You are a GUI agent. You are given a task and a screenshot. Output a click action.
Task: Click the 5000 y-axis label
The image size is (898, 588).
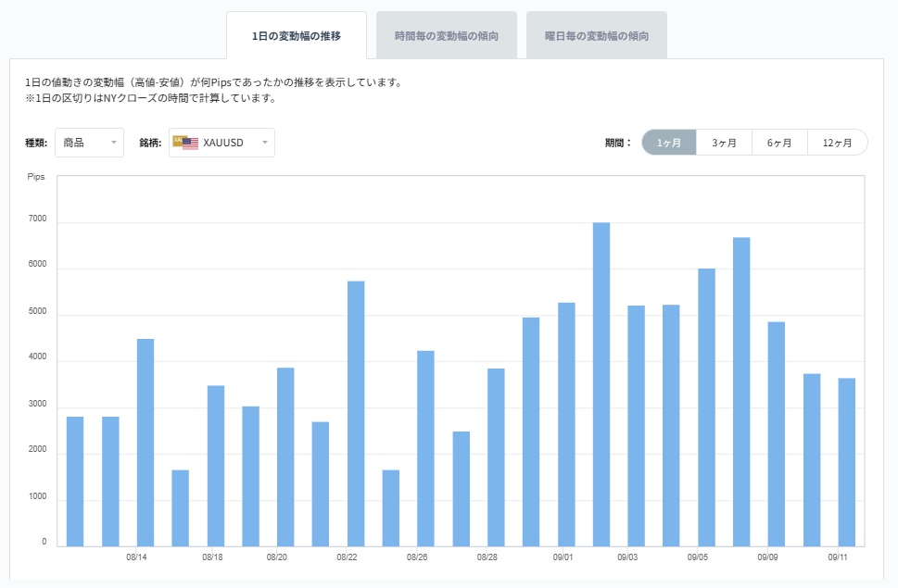pos(37,311)
